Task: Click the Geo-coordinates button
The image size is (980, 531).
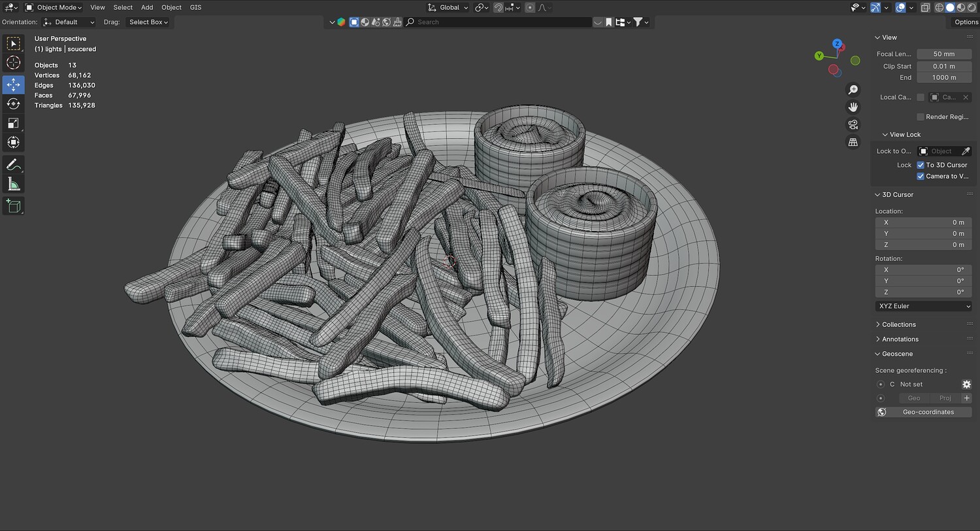Action: 924,413
